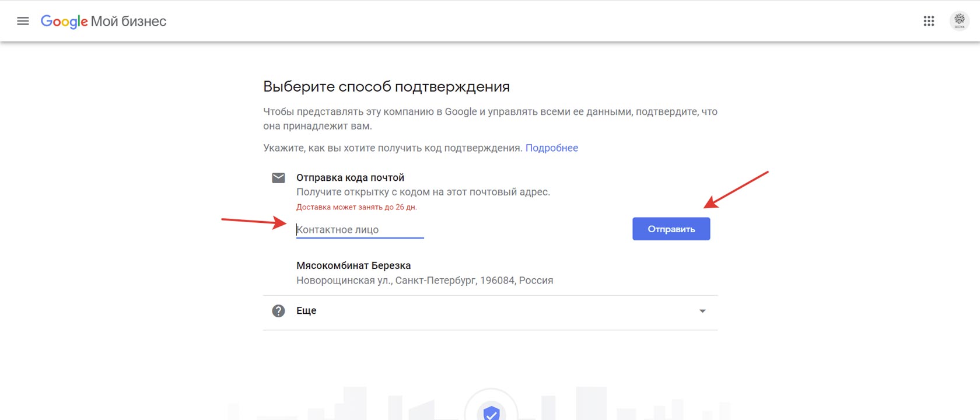This screenshot has height=420, width=980.
Task: Click the Выберите способ подтверждения heading
Action: click(386, 86)
